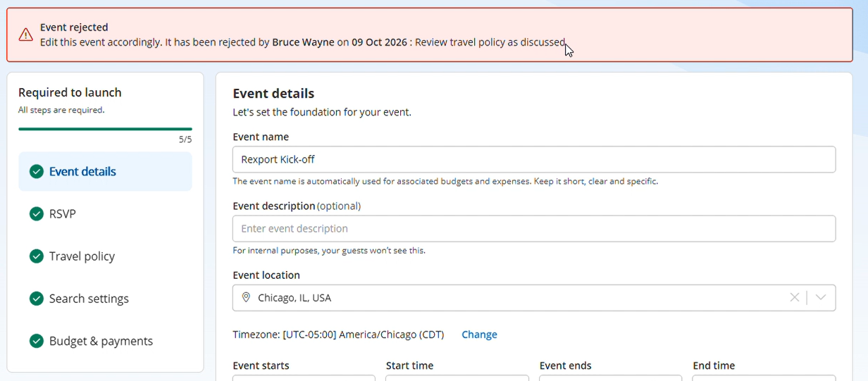Screen dimensions: 868x381
Task: Click the Chicago, IL, USA location field
Action: (534, 298)
